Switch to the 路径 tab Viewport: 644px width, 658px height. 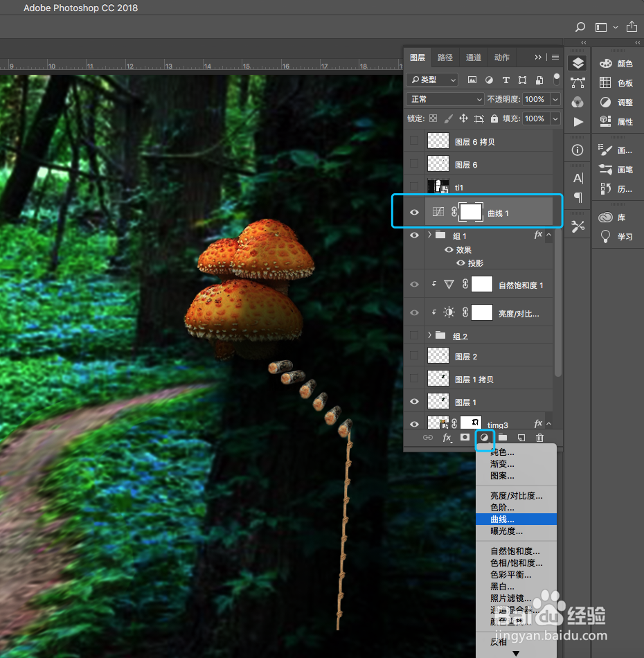(x=445, y=57)
